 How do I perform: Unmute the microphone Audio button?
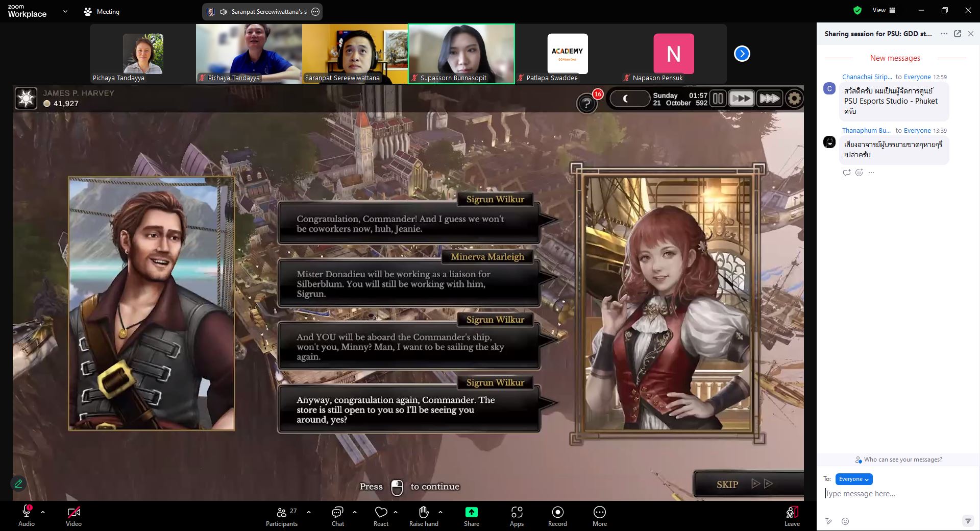click(x=27, y=513)
